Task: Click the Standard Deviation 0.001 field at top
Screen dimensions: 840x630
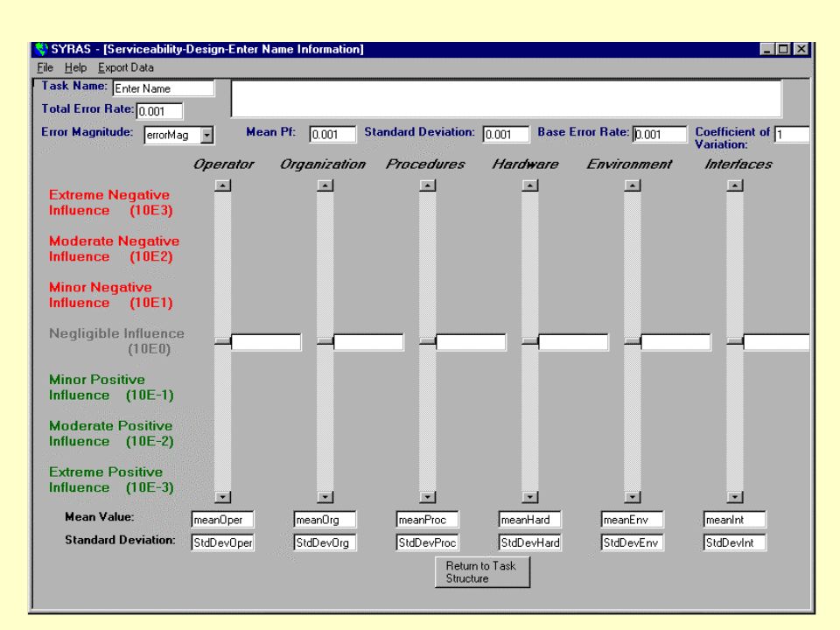Action: 506,135
